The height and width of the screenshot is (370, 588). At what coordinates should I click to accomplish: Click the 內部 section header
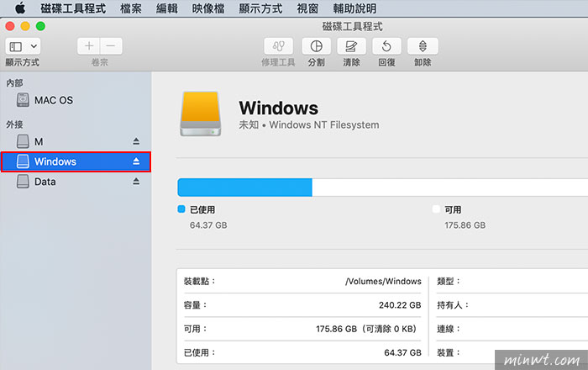tap(14, 83)
